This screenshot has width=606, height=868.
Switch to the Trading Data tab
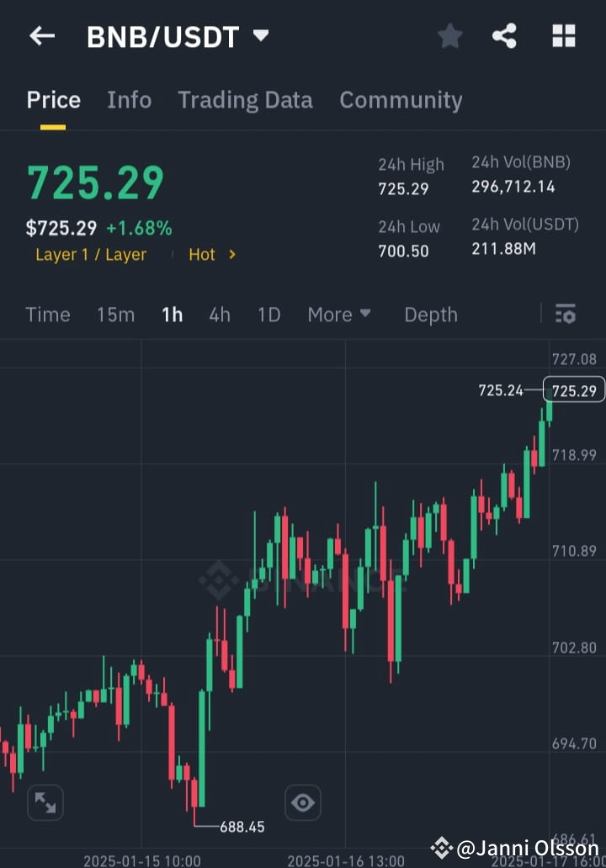pos(245,99)
